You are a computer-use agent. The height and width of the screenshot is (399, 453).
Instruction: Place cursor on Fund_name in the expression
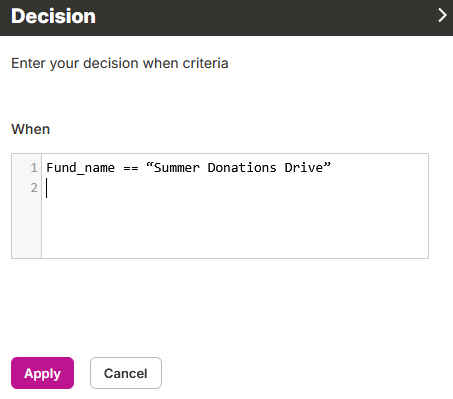[80, 168]
